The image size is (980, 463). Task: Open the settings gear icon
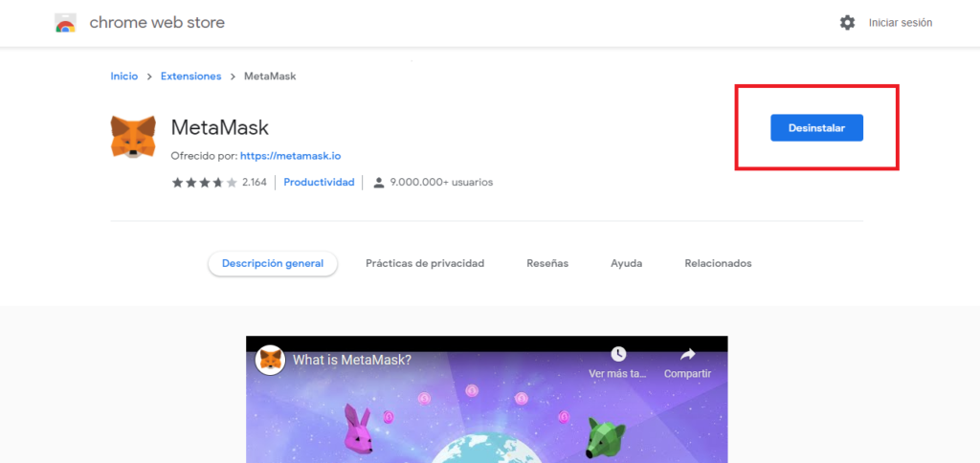pyautogui.click(x=847, y=23)
